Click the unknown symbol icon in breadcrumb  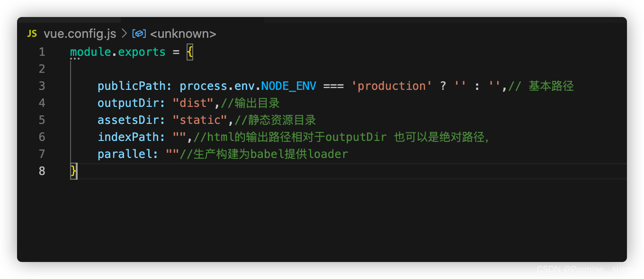[139, 34]
